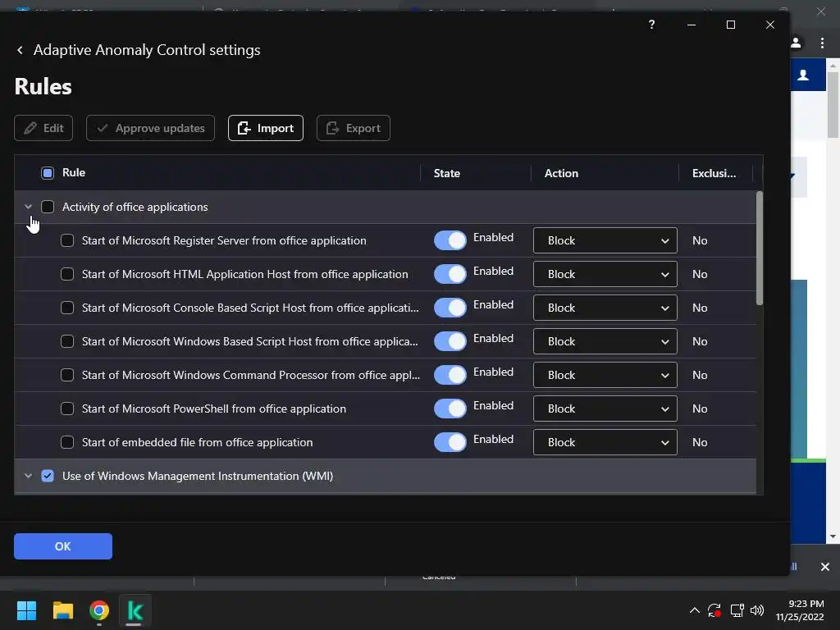Open Action dropdown for Windows Based Script Host
The image size is (840, 630).
(x=605, y=341)
